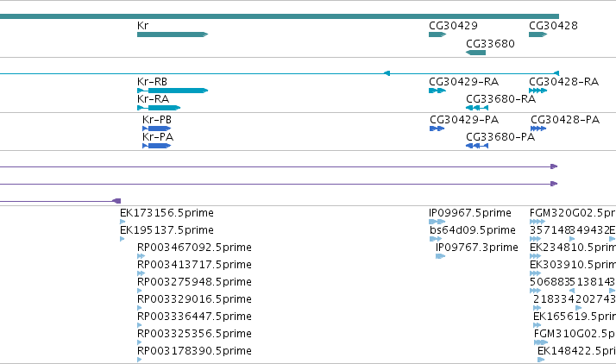Click the CG30429-RA transcript glyph
Screen dimensions: 616x364
click(437, 91)
